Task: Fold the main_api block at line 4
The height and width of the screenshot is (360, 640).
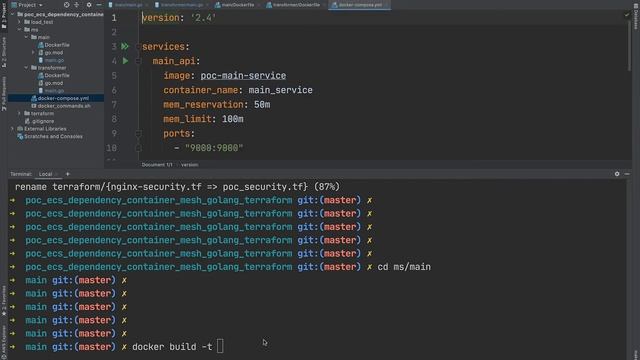Action: (x=138, y=61)
